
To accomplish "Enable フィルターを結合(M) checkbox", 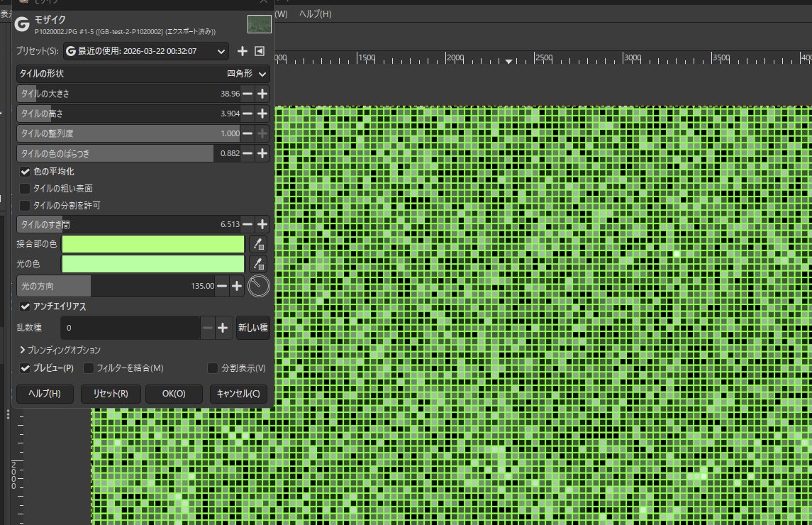I will point(89,368).
